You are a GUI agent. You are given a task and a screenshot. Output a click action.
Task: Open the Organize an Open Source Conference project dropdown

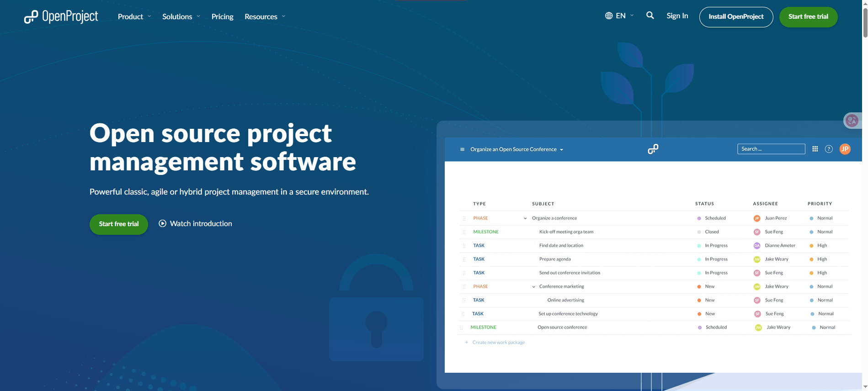coord(517,149)
